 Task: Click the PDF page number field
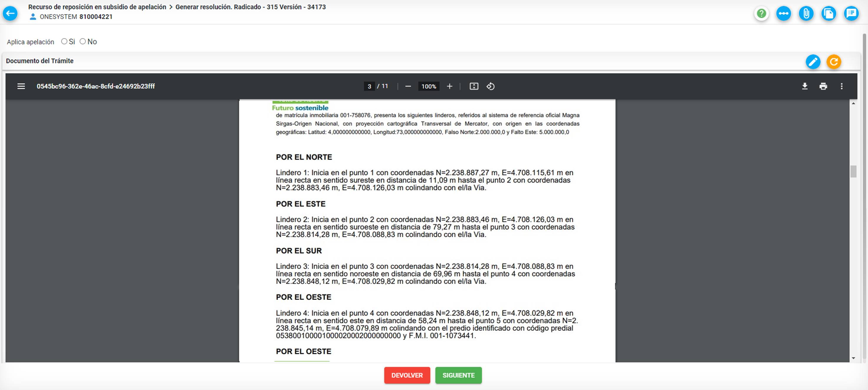pyautogui.click(x=369, y=87)
